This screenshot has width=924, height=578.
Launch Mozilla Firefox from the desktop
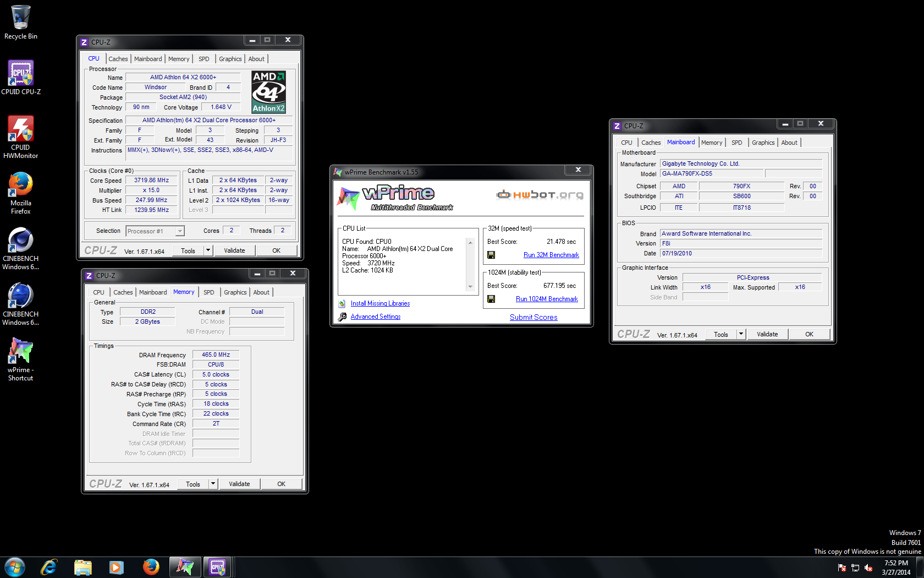(x=21, y=193)
